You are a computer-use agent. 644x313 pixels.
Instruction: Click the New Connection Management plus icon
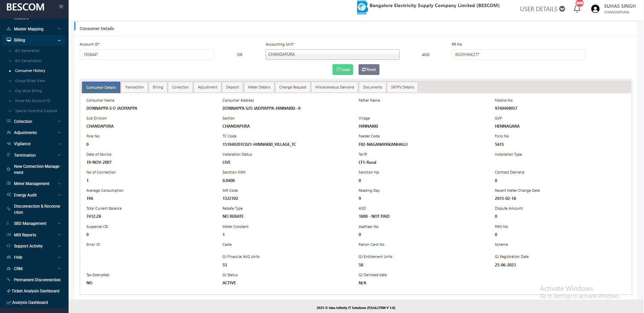8,169
